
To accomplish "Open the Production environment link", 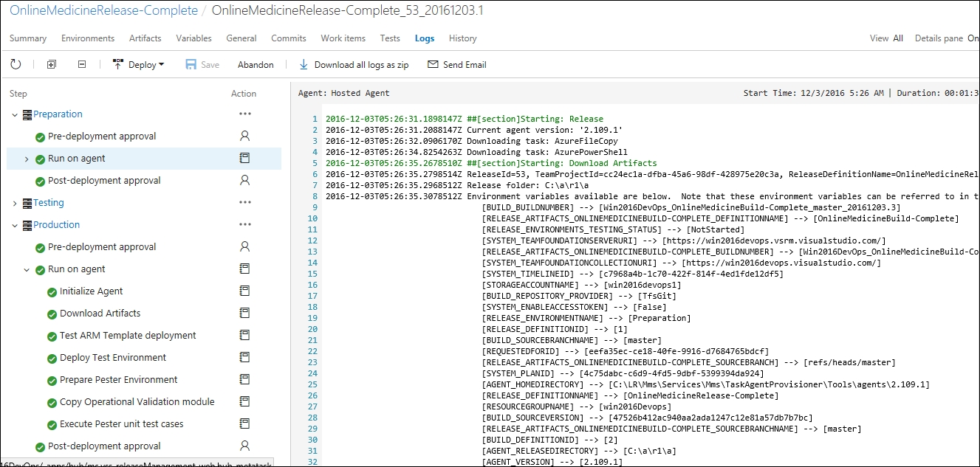I will [56, 225].
